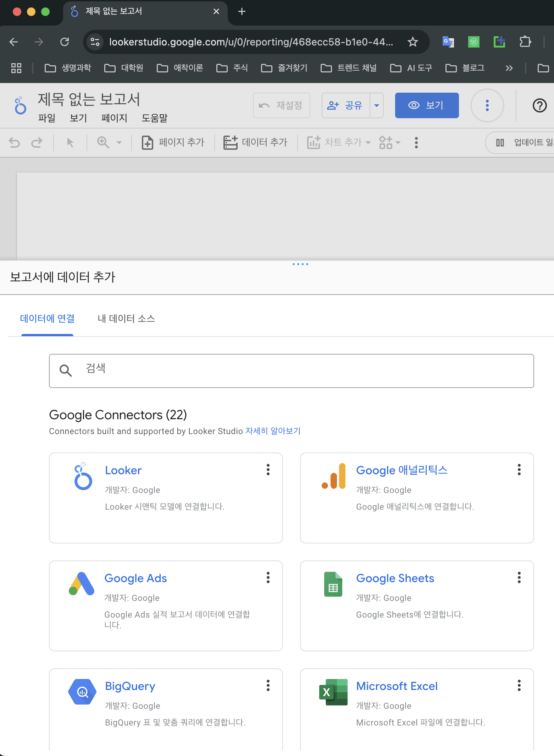Click the redo arrow in toolbar
The width and height of the screenshot is (554, 756).
[37, 143]
